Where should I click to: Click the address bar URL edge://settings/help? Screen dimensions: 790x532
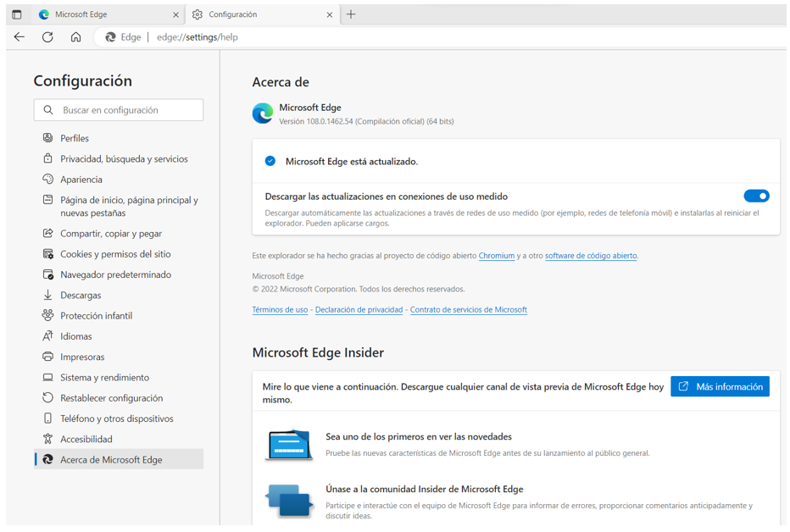pos(197,37)
